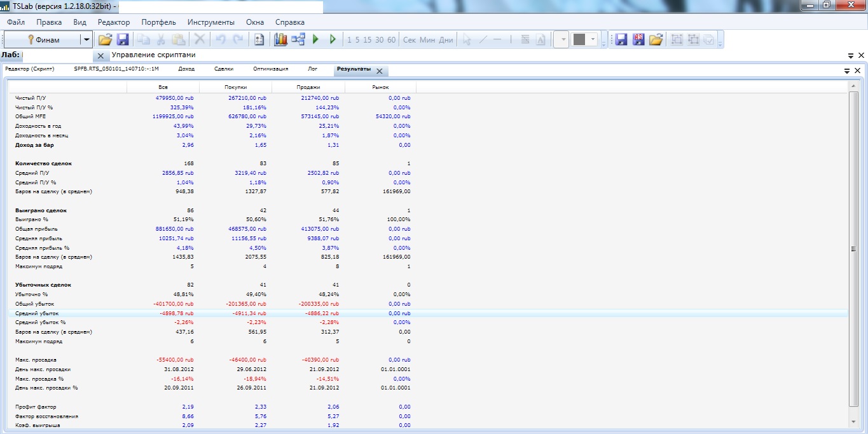
Task: Click the colored bar chart icon
Action: (x=280, y=39)
